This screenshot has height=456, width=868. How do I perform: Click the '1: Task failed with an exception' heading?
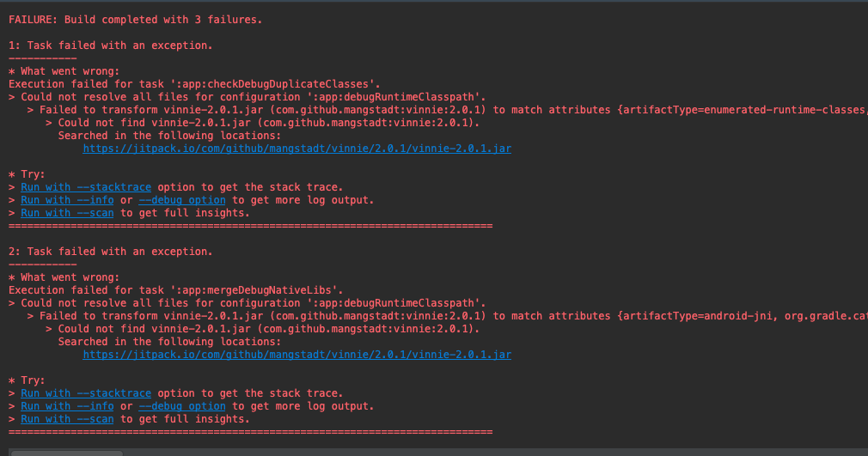[110, 45]
